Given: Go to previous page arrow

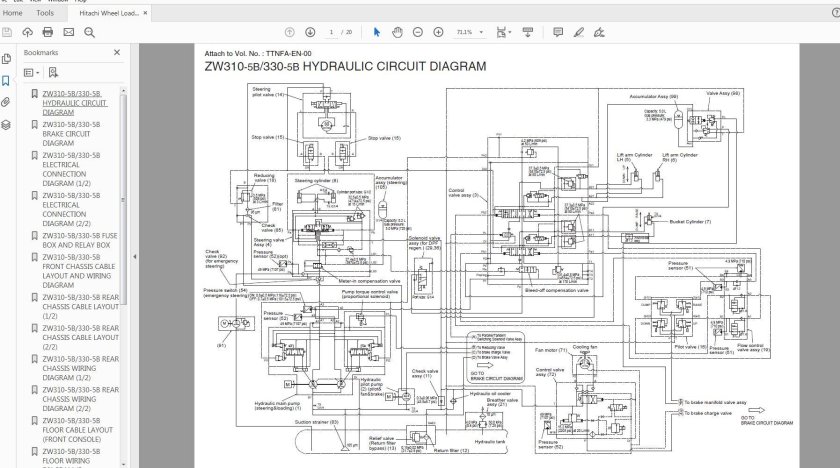Looking at the screenshot, I should click(290, 32).
